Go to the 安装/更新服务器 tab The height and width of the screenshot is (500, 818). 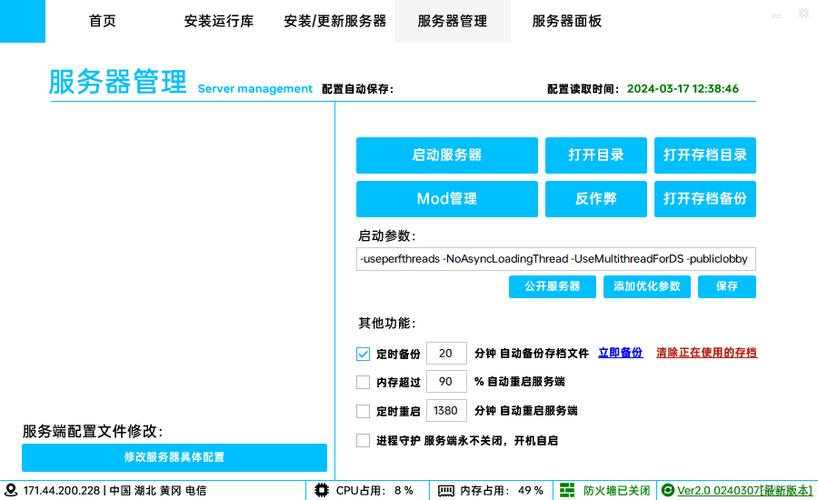[335, 21]
